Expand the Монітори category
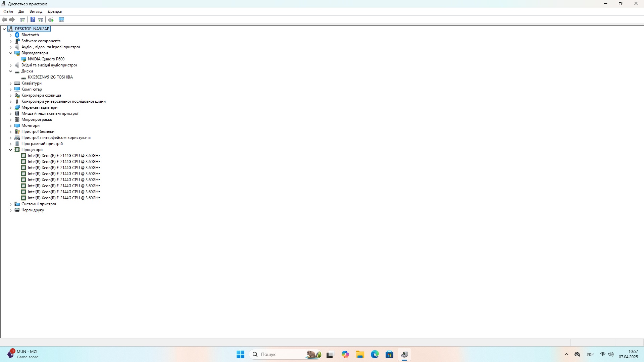Image resolution: width=644 pixels, height=362 pixels. 11,125
